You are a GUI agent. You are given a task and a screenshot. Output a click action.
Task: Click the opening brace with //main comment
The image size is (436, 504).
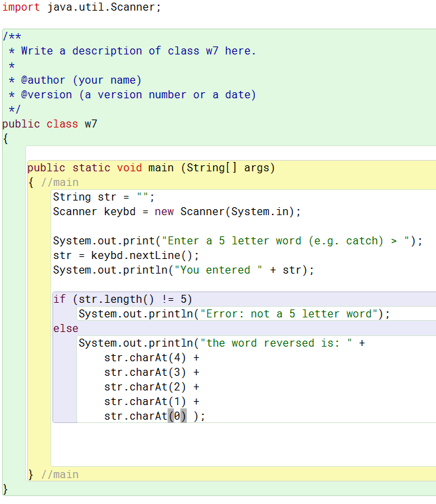(53, 182)
